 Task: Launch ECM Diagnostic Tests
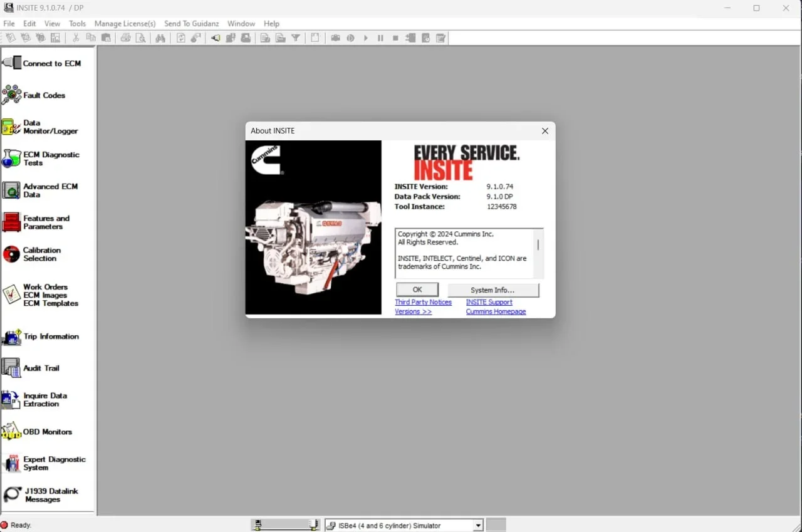(x=41, y=159)
